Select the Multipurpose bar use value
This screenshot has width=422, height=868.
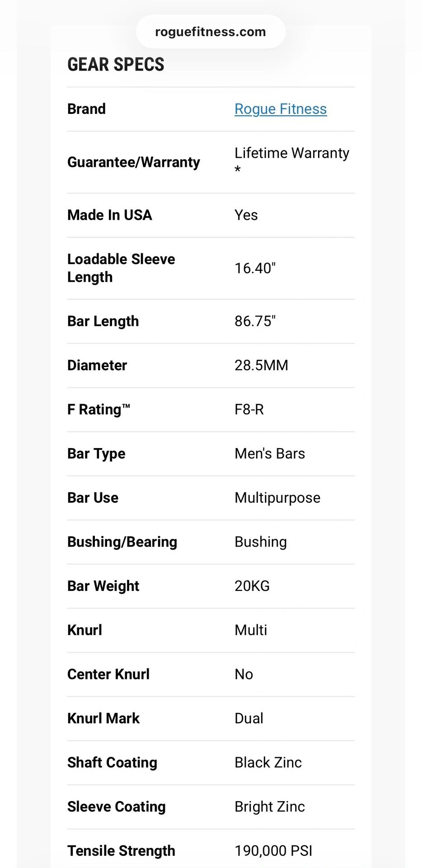[x=277, y=498]
